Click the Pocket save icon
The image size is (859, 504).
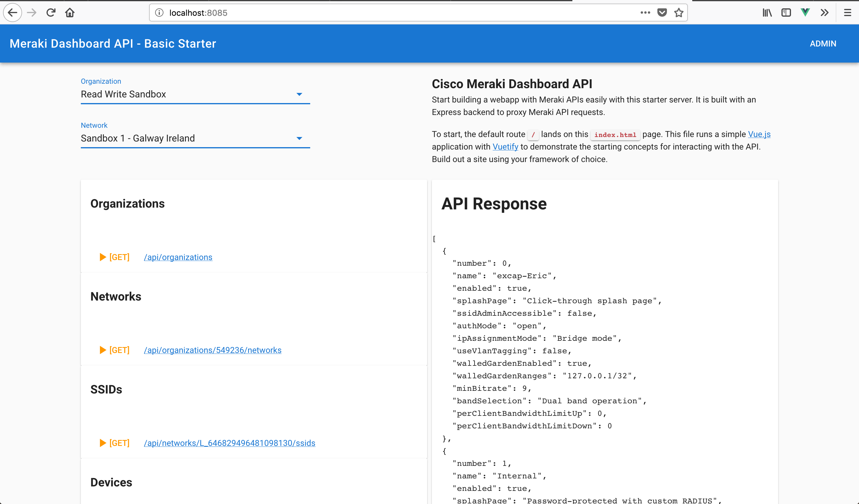tap(662, 13)
